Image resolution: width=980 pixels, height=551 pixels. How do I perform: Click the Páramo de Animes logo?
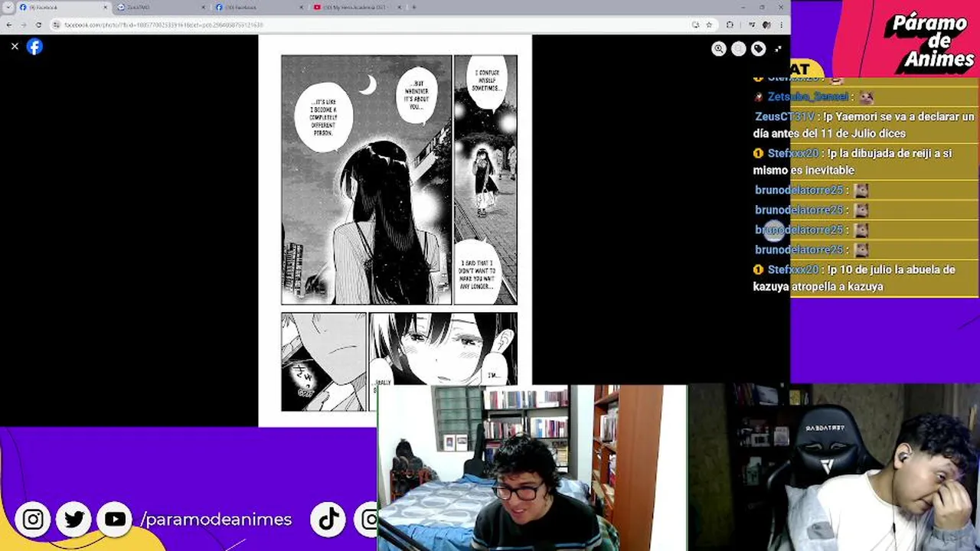[x=929, y=41]
